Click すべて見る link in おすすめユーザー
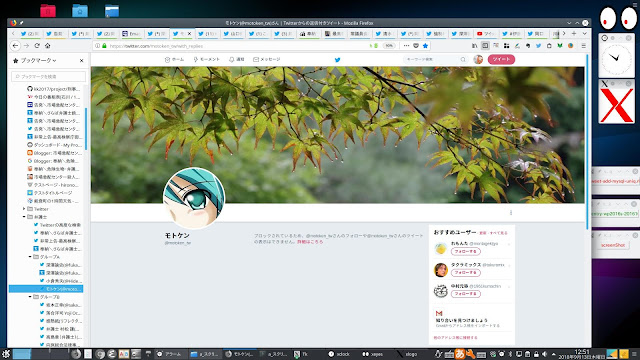The height and width of the screenshot is (360, 640). coord(498,233)
